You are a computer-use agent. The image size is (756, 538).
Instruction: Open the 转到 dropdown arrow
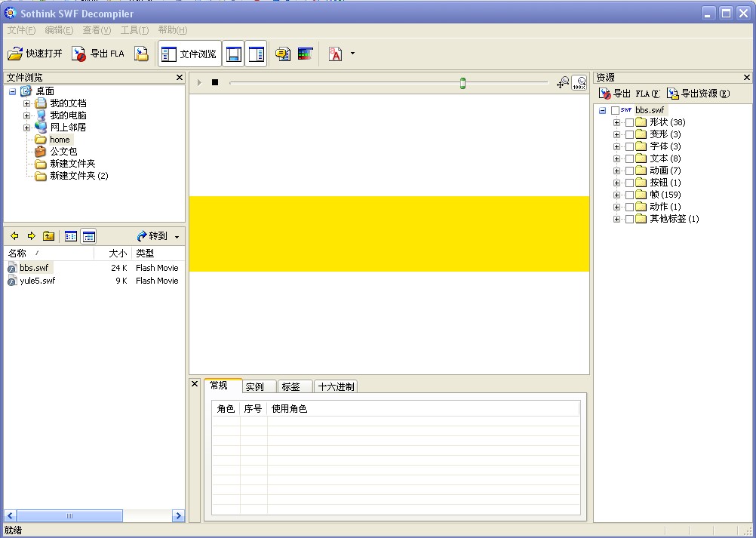coord(177,237)
